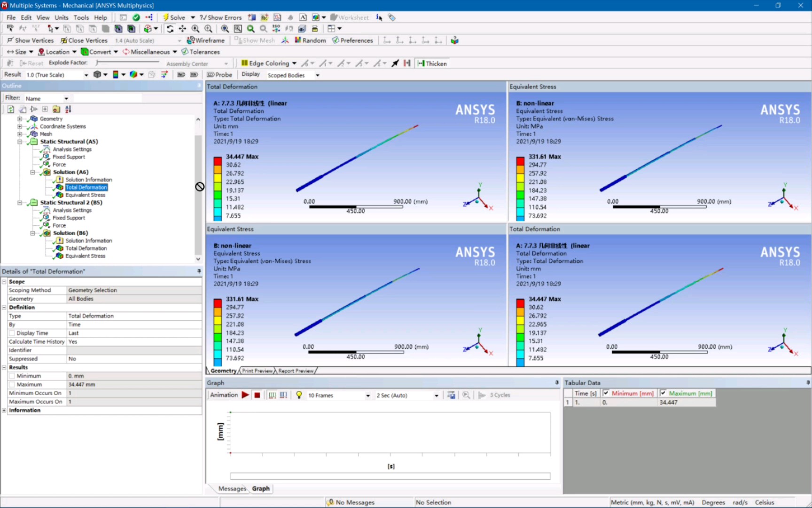This screenshot has width=812, height=508.
Task: Open Preferences from the toolbar
Action: 352,40
